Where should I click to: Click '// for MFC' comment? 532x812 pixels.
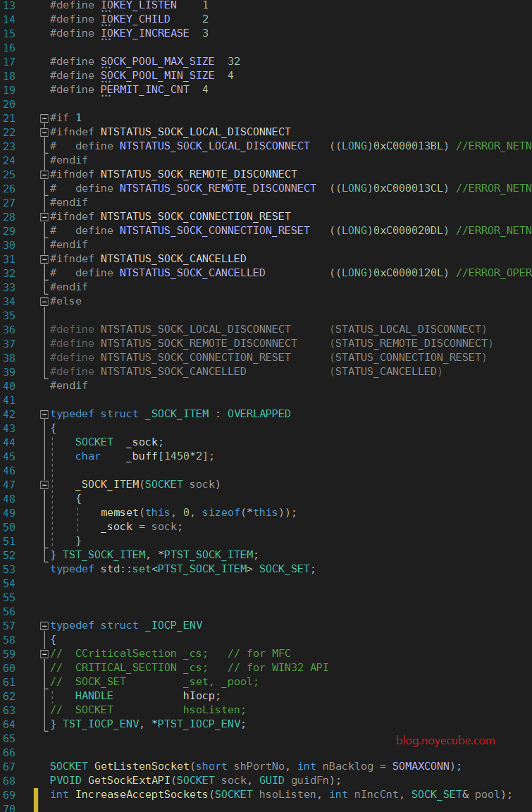pos(259,653)
